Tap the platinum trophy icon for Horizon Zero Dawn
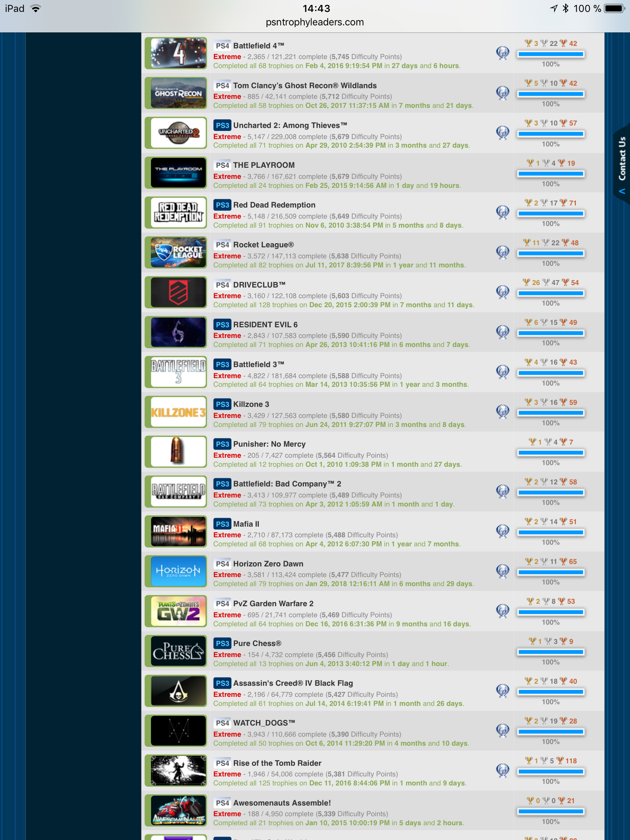 pos(502,571)
